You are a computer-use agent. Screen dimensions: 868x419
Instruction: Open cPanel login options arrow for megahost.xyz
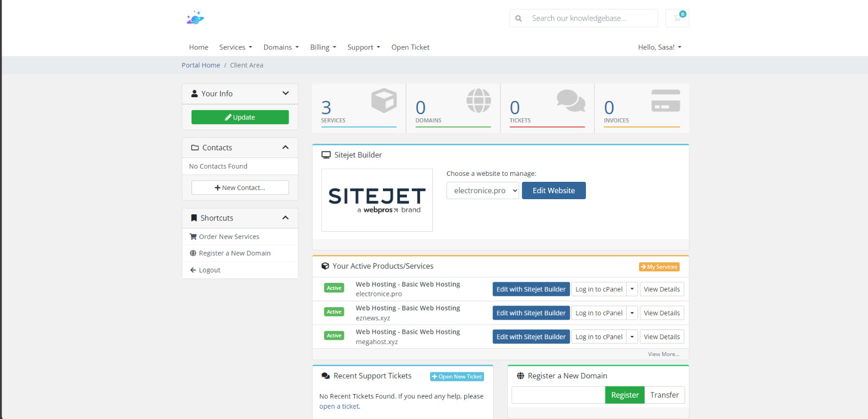[x=632, y=337]
